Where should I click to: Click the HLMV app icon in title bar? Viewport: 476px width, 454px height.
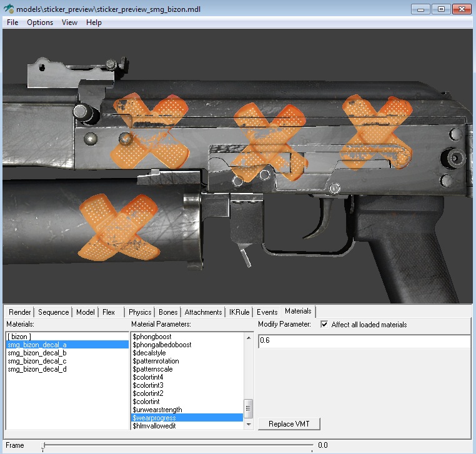tap(9, 9)
